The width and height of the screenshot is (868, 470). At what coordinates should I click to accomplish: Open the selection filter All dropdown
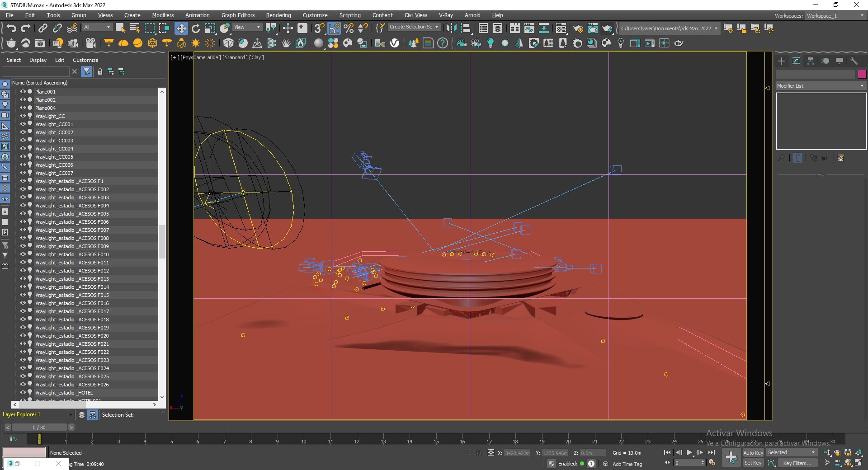pyautogui.click(x=97, y=27)
